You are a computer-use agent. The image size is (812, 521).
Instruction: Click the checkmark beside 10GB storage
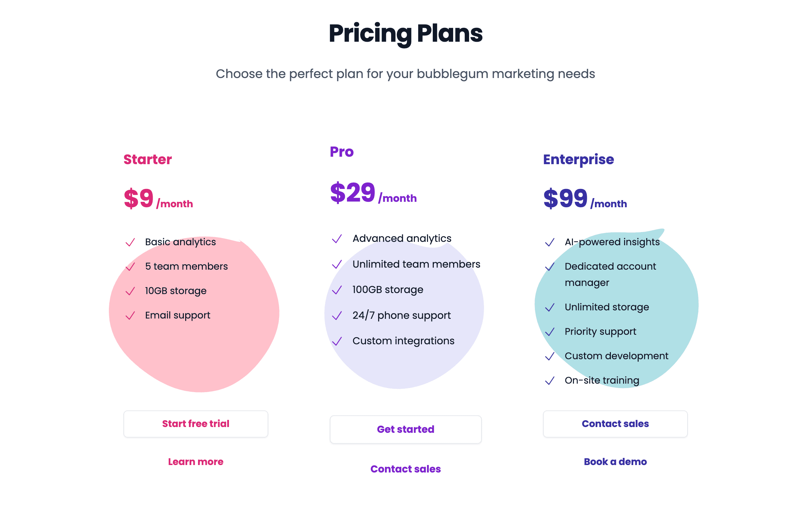(x=130, y=291)
